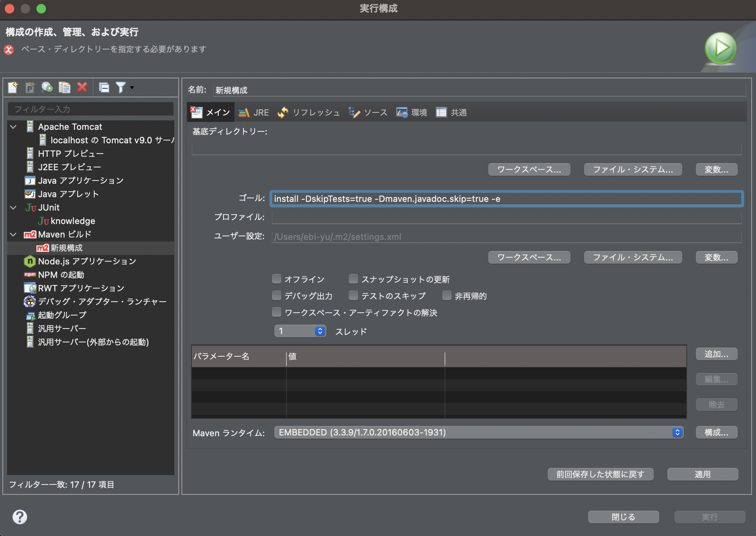Collapse all items in the configuration tree
The height and width of the screenshot is (536, 756).
coord(104,87)
